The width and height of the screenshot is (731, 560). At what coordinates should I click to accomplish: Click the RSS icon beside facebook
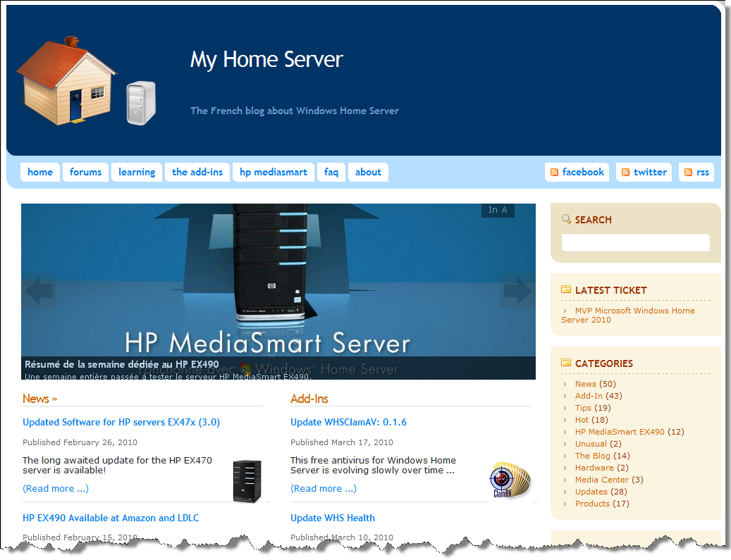(x=554, y=173)
